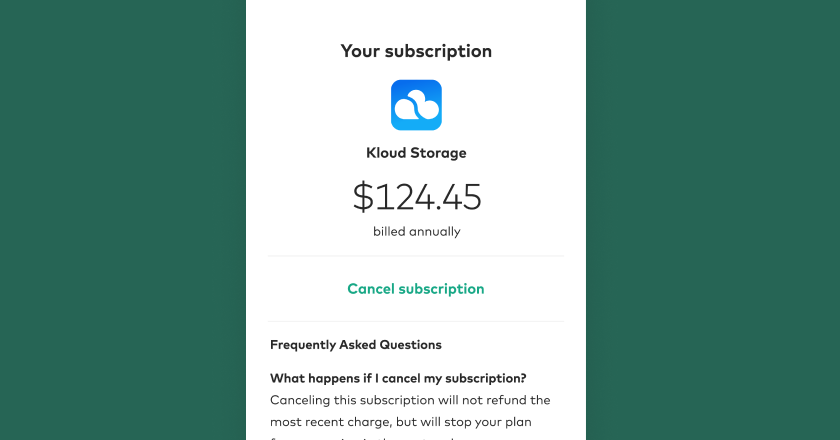The width and height of the screenshot is (840, 440).
Task: Click the $124.45 price amount
Action: coord(416,197)
